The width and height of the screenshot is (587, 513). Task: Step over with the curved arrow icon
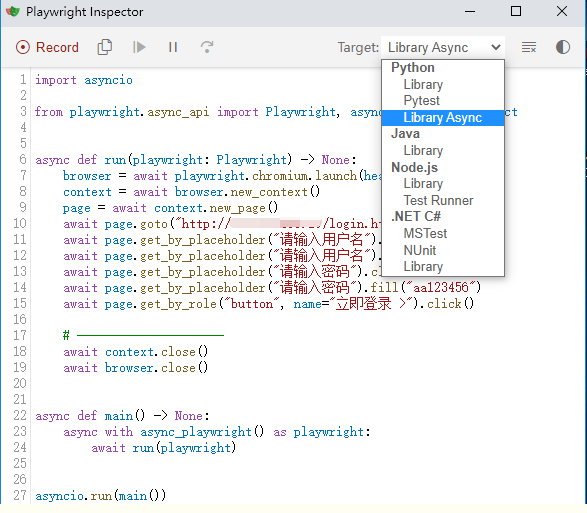tap(207, 47)
